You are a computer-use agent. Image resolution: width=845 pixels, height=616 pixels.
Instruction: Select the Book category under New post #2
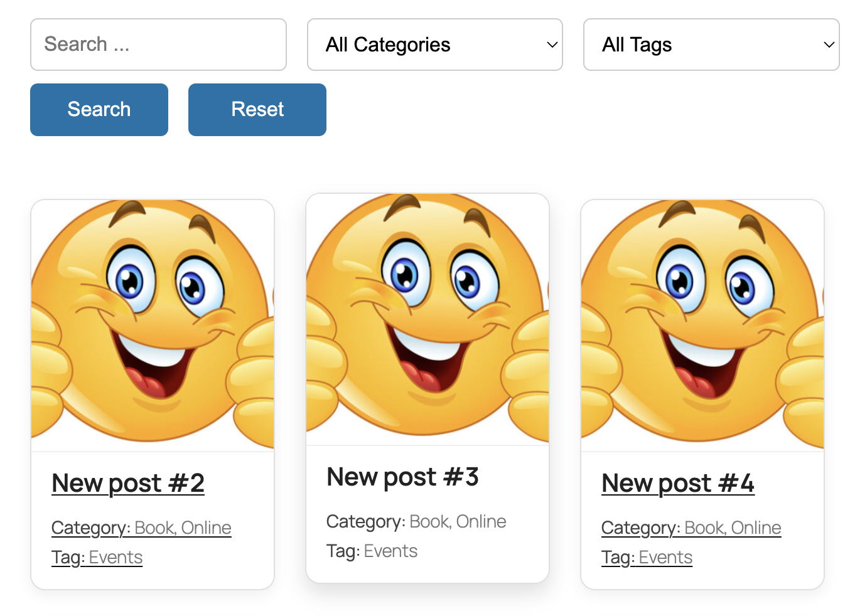pos(151,528)
